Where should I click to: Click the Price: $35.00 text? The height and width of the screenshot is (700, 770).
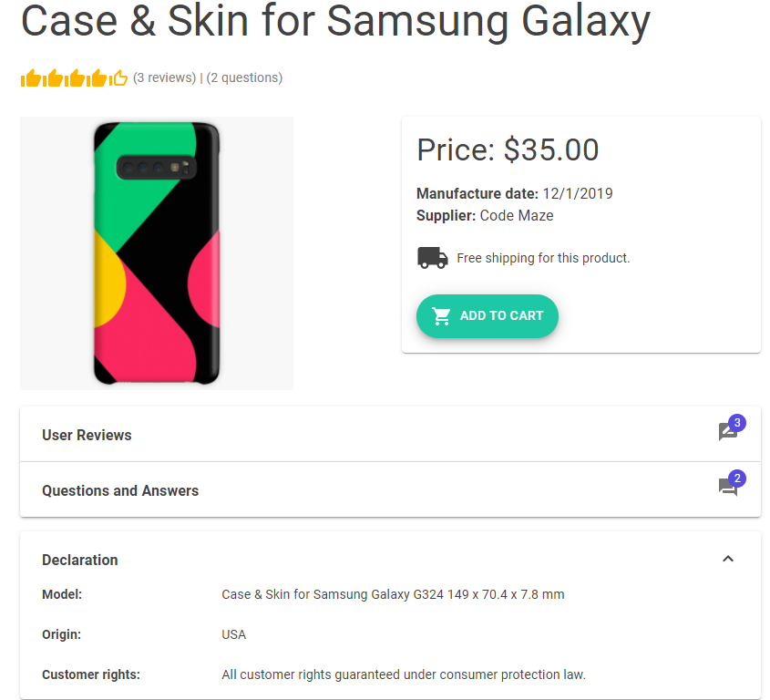[x=508, y=150]
